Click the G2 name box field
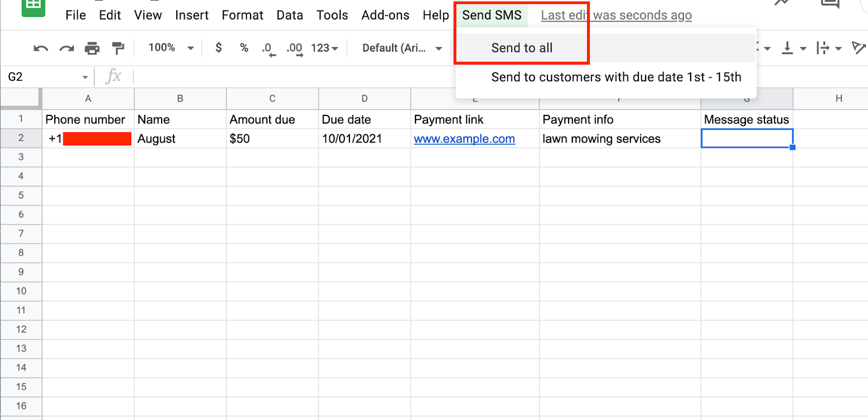Screen dimensions: 868x420 pos(43,77)
